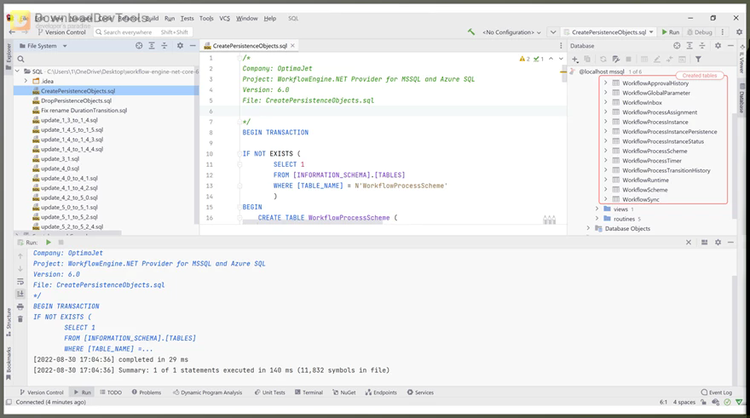
Task: Open the Tools menu
Action: point(207,18)
